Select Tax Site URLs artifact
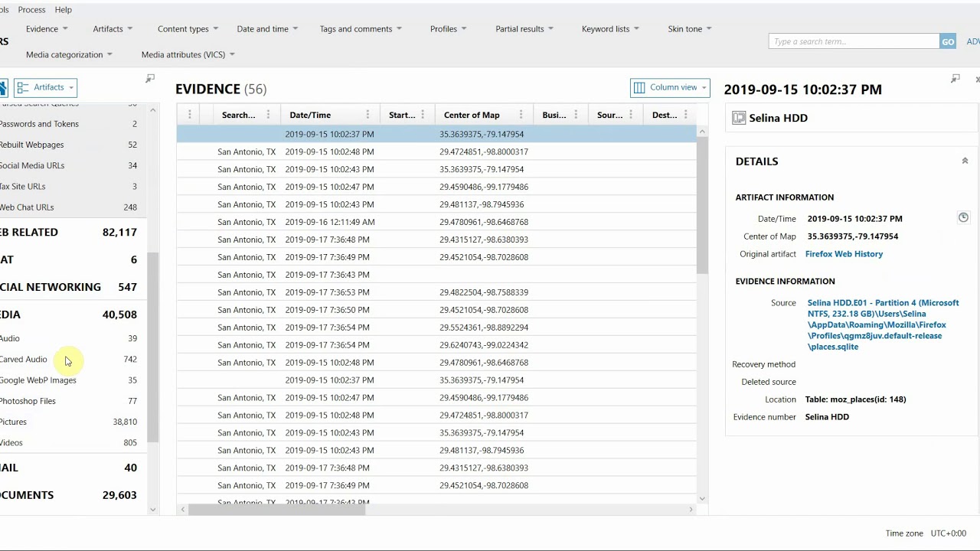This screenshot has height=551, width=980. (68, 186)
